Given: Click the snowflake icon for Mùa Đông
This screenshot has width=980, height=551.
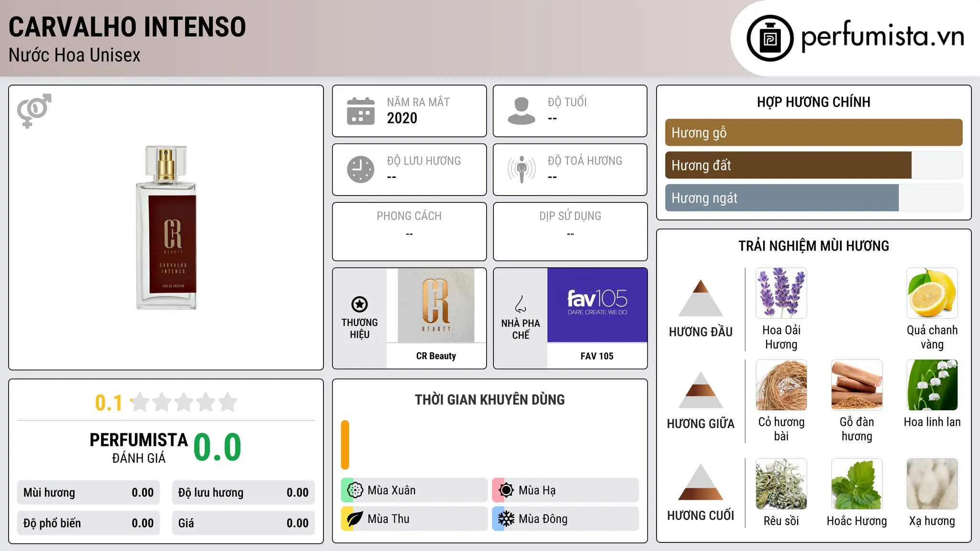Looking at the screenshot, I should 506,519.
